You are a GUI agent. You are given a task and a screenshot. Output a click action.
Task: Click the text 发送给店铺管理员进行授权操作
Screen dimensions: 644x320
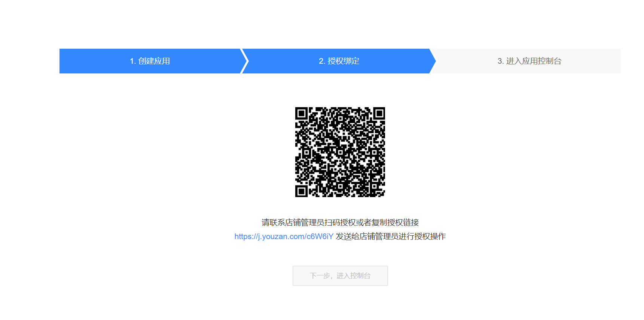pos(391,236)
